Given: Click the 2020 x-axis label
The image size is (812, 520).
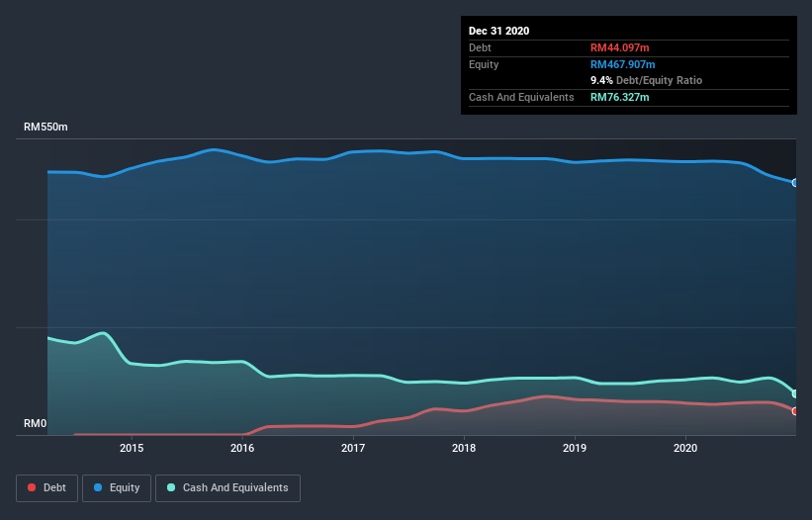Looking at the screenshot, I should [685, 448].
